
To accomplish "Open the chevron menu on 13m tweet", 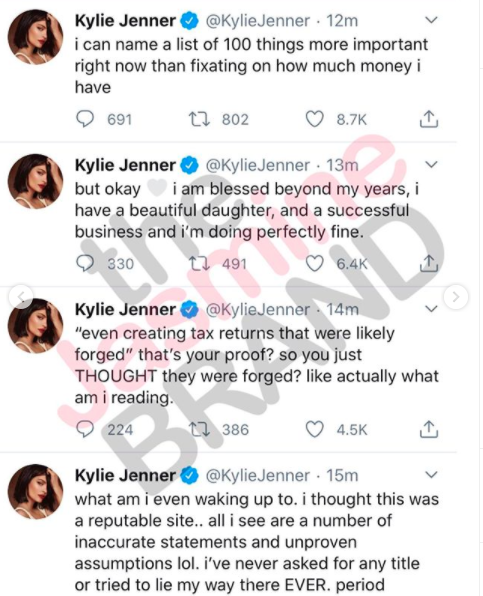I will point(431,165).
